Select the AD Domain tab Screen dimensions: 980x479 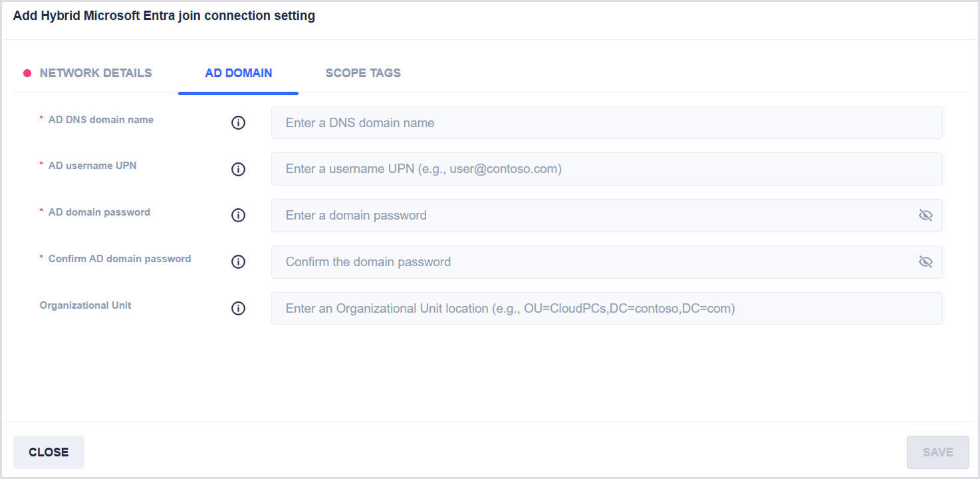[x=239, y=73]
